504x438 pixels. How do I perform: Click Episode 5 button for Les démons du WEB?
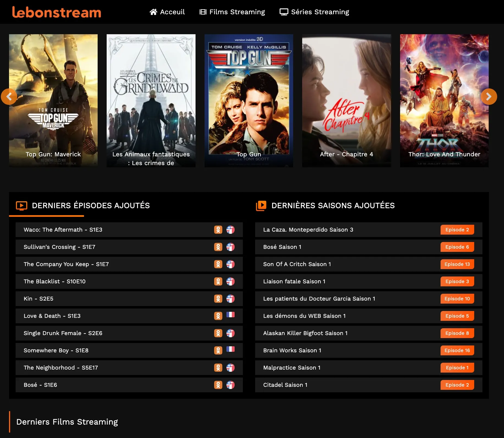point(457,316)
